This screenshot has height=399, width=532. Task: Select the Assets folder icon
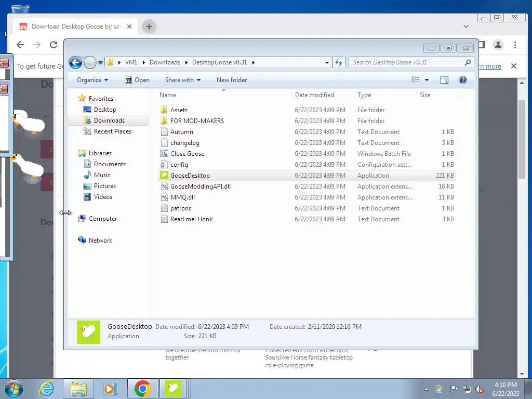pos(164,110)
